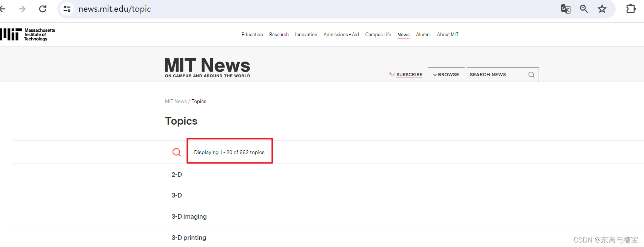Viewport: 644px width, 247px height.
Task: Open the browser extensions puzzle icon
Action: [x=631, y=9]
